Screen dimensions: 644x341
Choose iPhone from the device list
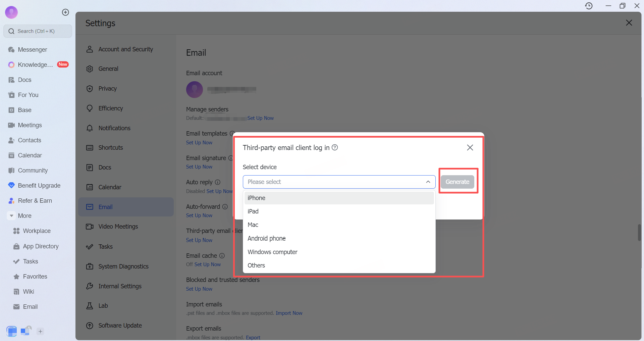256,198
